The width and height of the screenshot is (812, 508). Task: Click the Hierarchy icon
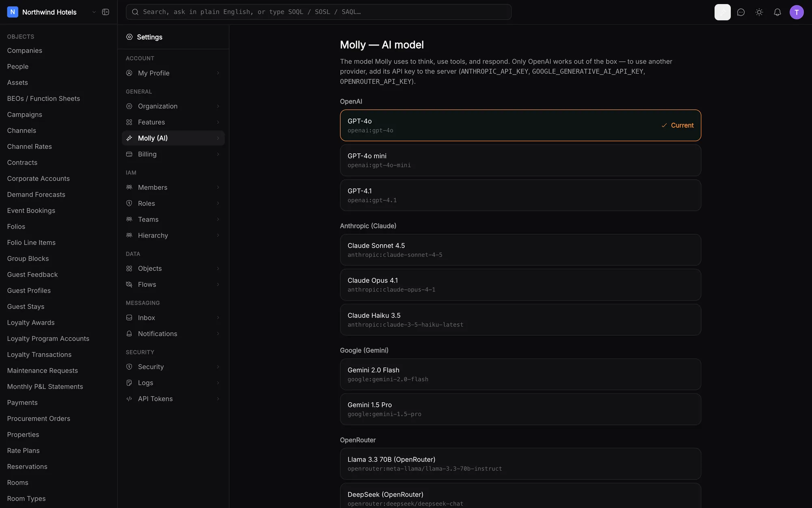[x=129, y=235]
